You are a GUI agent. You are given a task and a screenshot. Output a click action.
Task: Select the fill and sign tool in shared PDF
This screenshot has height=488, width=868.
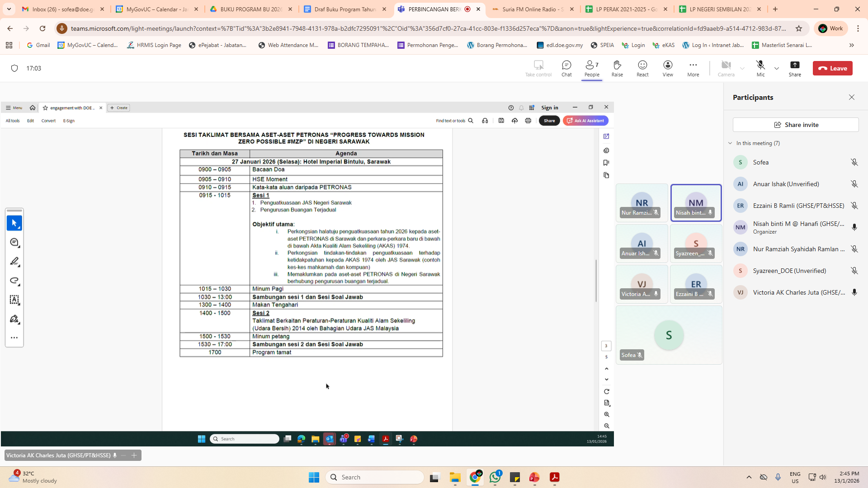[14, 319]
